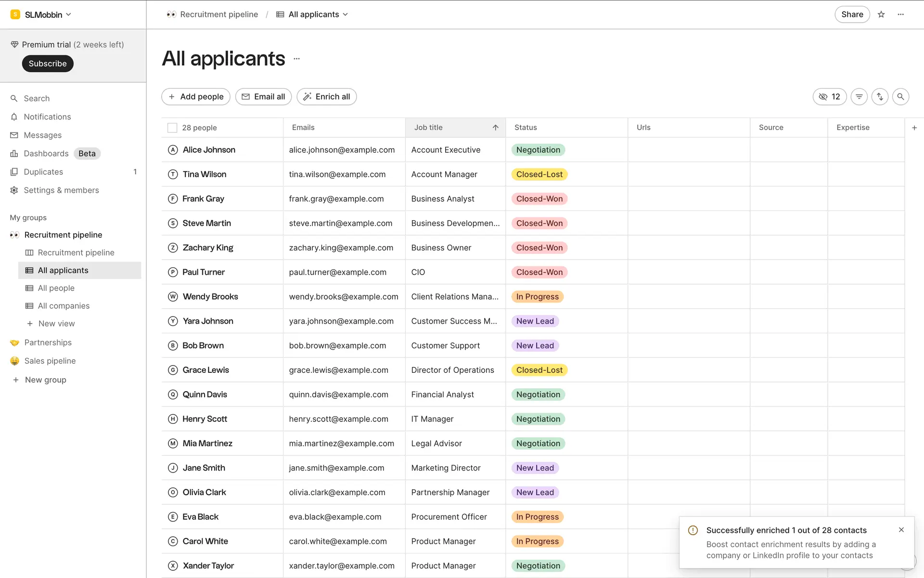This screenshot has width=924, height=578.
Task: Open the top-right three-dot menu
Action: [901, 14]
